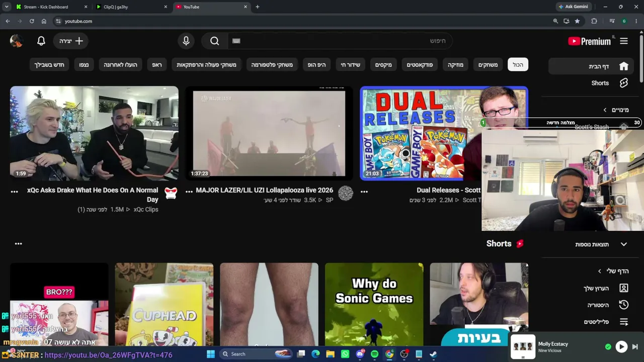The image size is (644, 362).
Task: Open the 'הערוץ שלך' sidebar item
Action: pyautogui.click(x=592, y=288)
